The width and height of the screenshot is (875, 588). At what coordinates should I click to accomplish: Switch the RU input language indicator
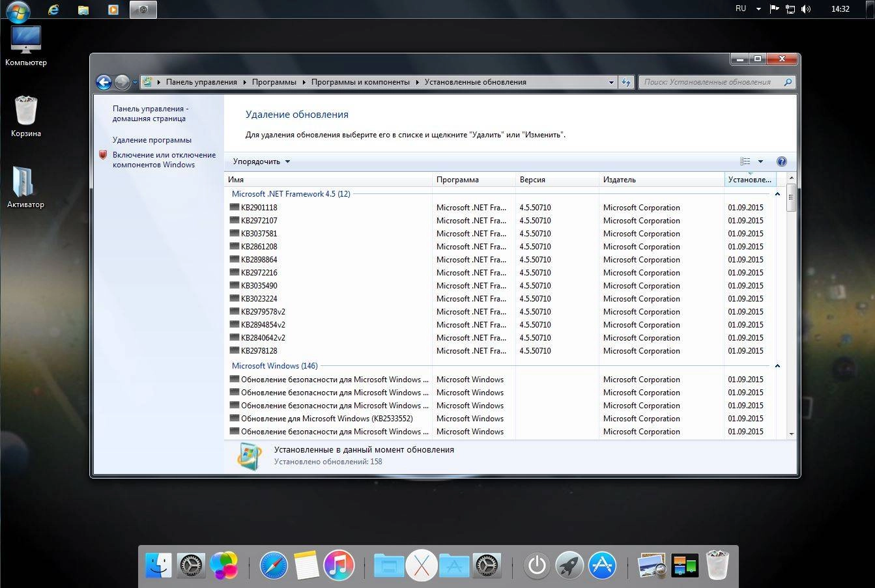(x=741, y=9)
